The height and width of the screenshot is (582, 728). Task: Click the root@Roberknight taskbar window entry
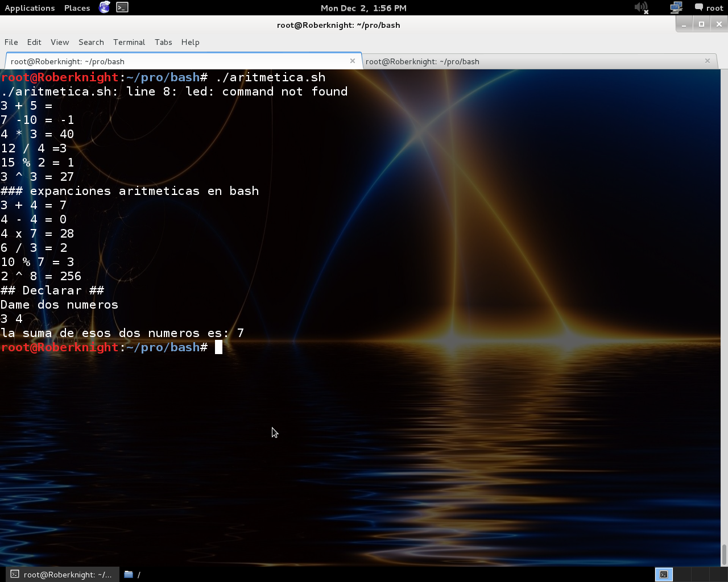point(63,575)
